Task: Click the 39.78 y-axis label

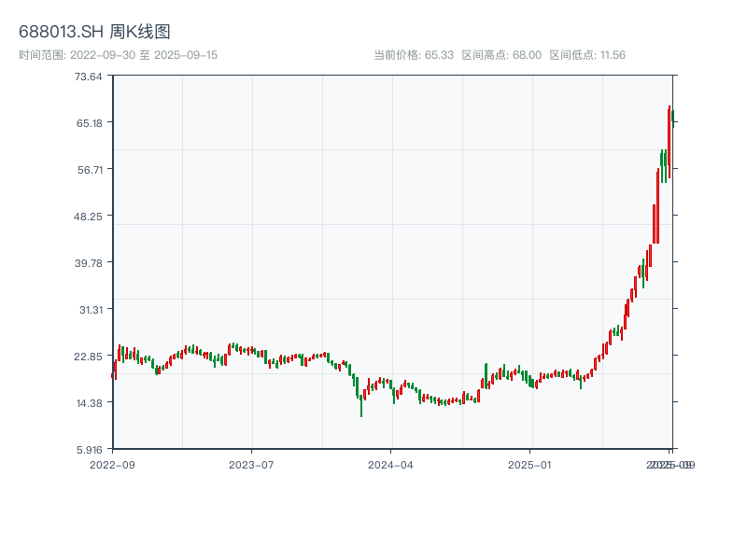Action: pos(89,263)
